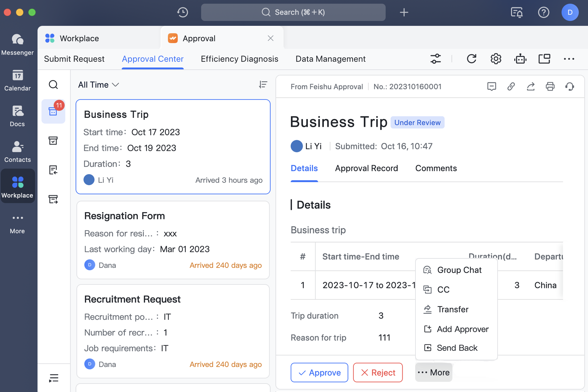This screenshot has width=588, height=392.
Task: Open the more options menu in toolbar
Action: click(x=569, y=58)
